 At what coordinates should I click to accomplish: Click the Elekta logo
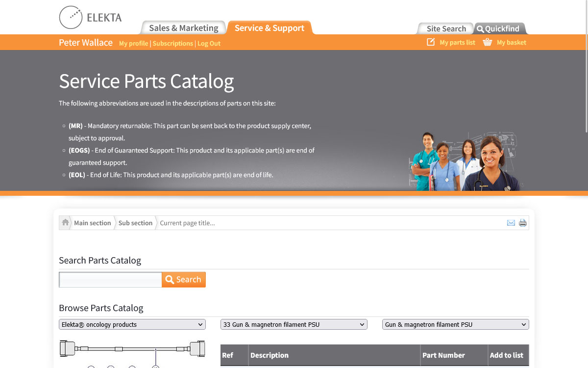pos(90,17)
